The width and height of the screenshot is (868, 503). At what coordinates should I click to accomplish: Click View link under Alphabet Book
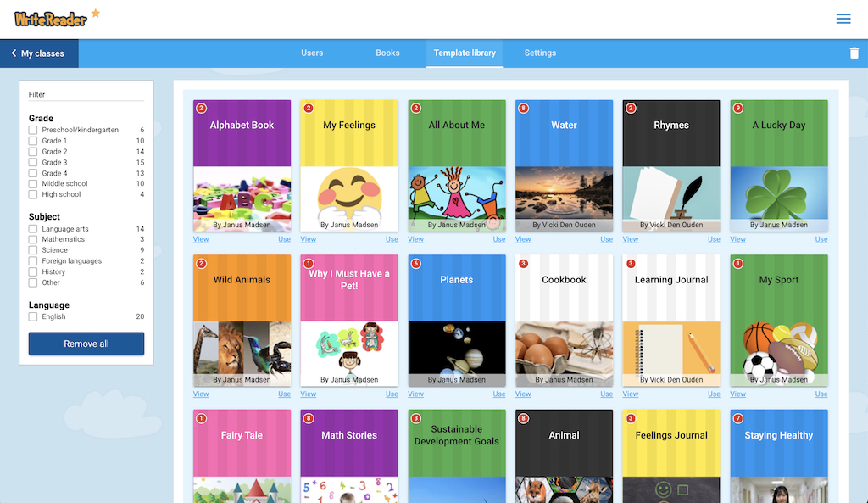point(201,239)
